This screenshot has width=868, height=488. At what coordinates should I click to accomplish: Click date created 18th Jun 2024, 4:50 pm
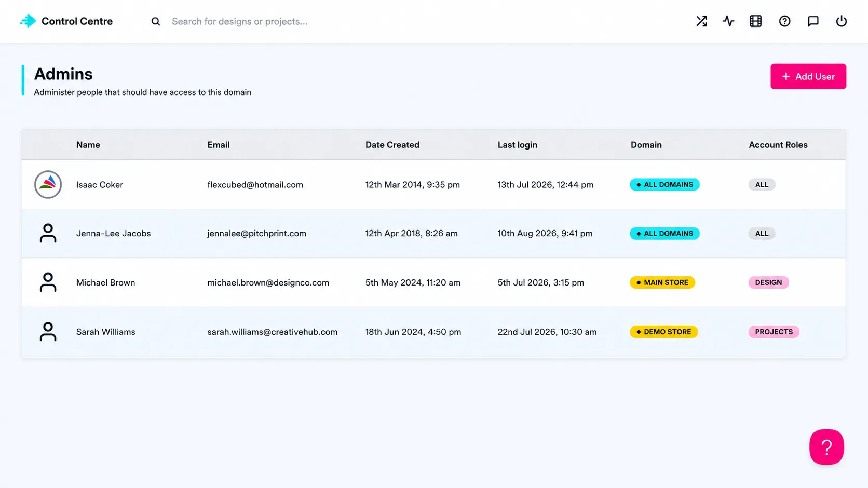point(413,332)
